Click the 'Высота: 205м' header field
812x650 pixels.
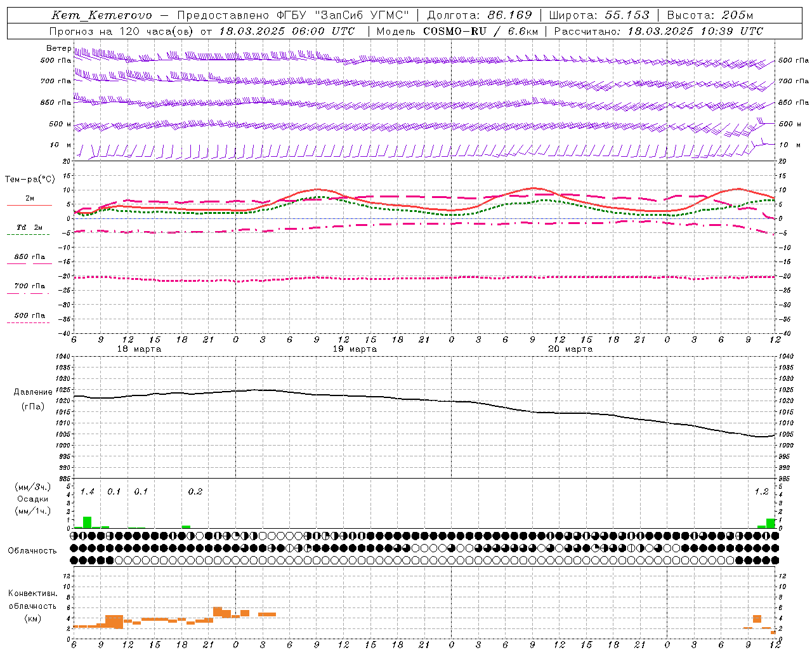710,15
